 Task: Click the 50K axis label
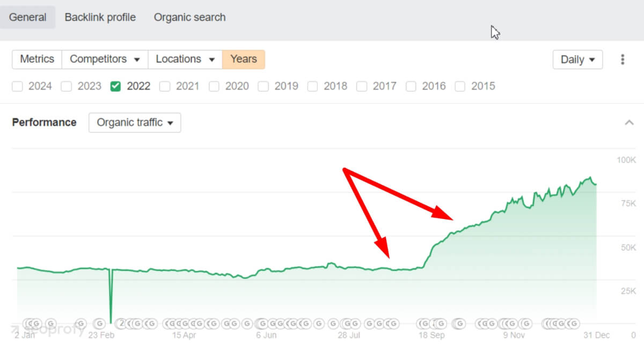pyautogui.click(x=628, y=247)
